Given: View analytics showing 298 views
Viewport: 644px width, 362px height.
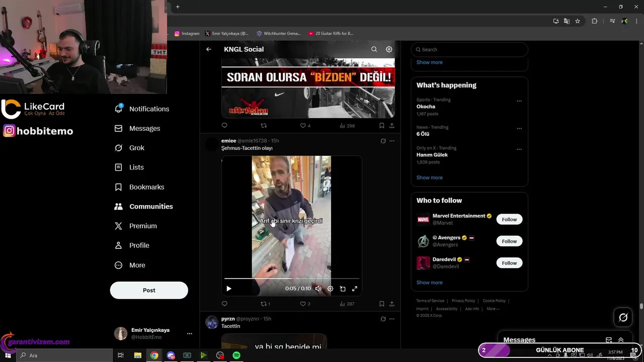Looking at the screenshot, I should [347, 126].
